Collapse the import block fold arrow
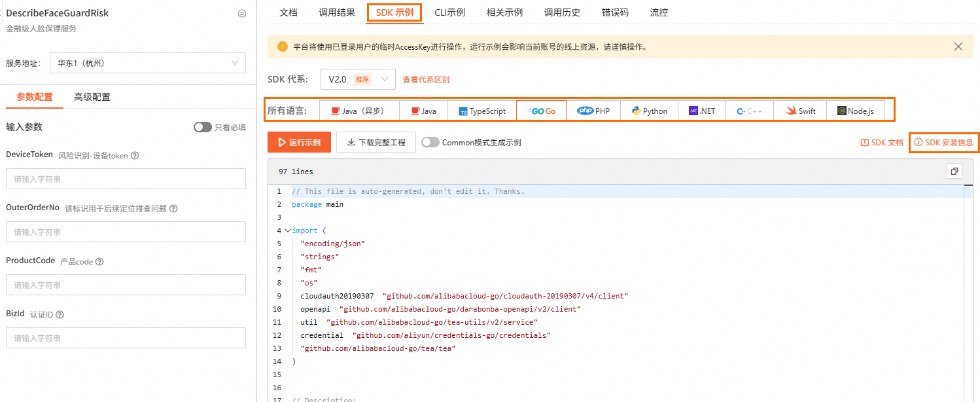Image resolution: width=980 pixels, height=402 pixels. point(287,230)
